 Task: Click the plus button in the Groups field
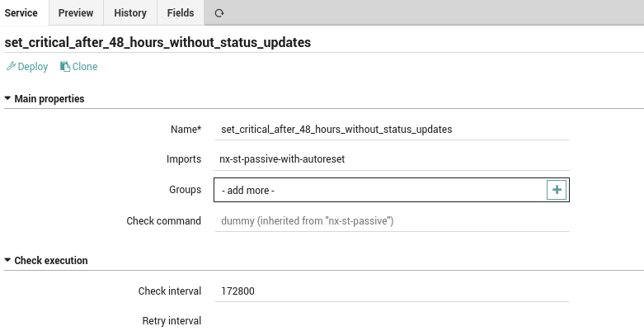pos(557,190)
